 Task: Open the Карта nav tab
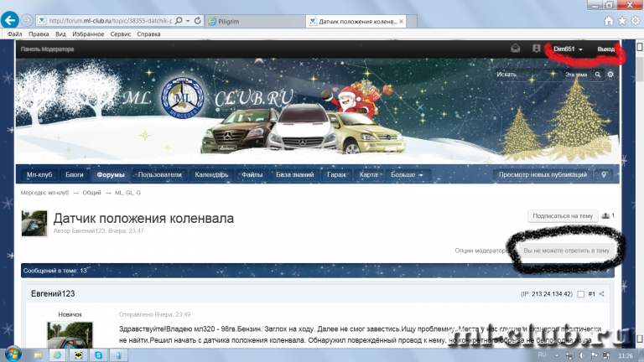(368, 175)
